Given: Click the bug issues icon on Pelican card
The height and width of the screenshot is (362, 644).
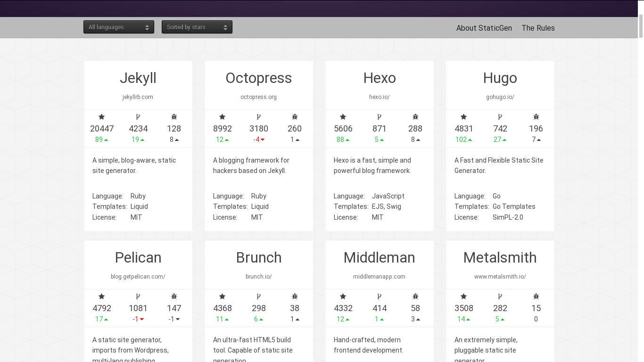Looking at the screenshot, I should pyautogui.click(x=174, y=296).
